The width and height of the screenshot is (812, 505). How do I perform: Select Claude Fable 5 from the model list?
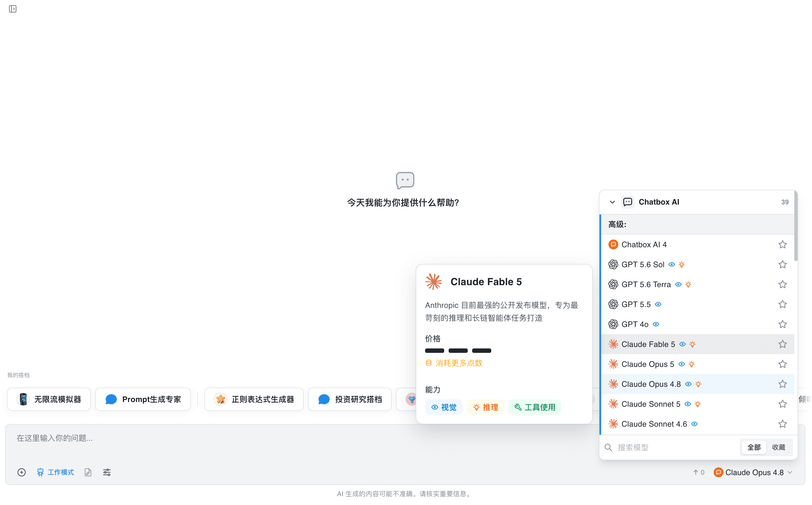tap(698, 344)
